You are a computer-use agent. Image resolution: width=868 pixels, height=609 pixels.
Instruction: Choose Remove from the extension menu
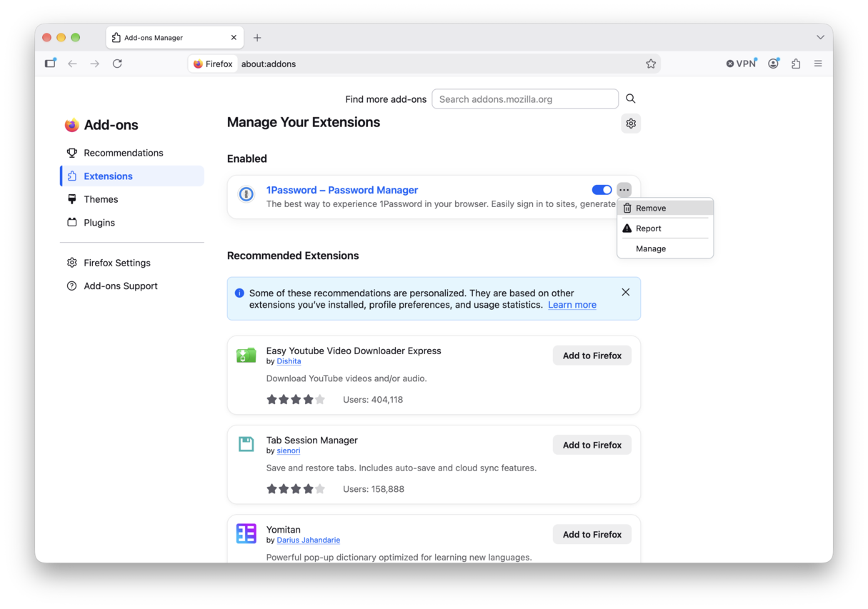pos(665,208)
